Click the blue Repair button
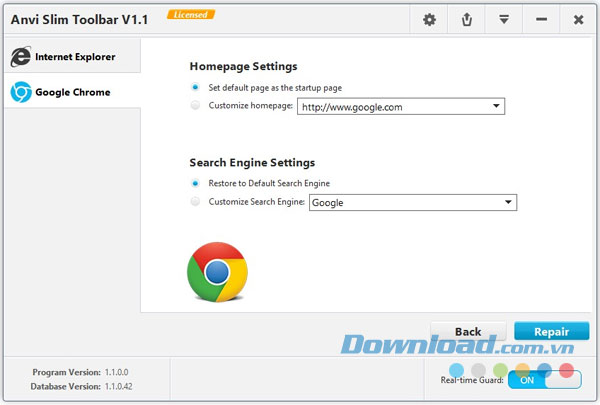The width and height of the screenshot is (600, 405). pyautogui.click(x=551, y=332)
